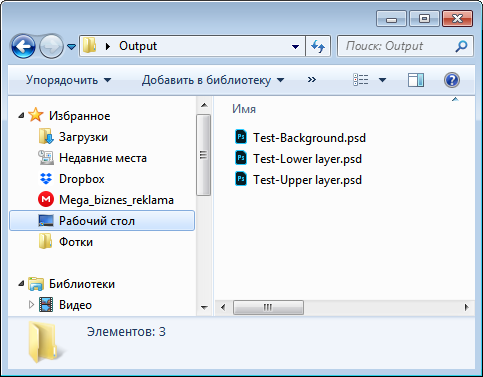Select the file Test-Upper layer.psd
This screenshot has width=483, height=377.
tap(307, 180)
